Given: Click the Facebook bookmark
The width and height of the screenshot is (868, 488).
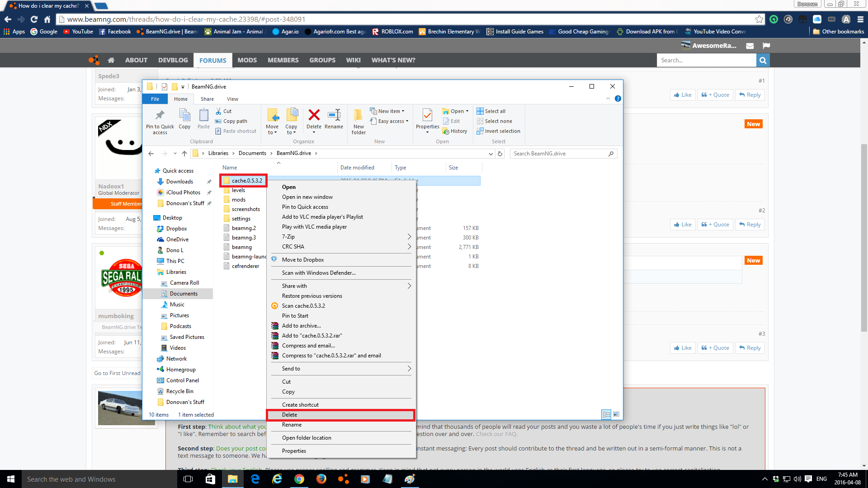Looking at the screenshot, I should [115, 32].
